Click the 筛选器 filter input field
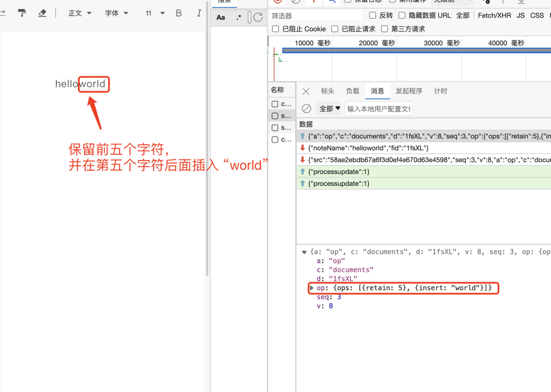 coord(316,16)
